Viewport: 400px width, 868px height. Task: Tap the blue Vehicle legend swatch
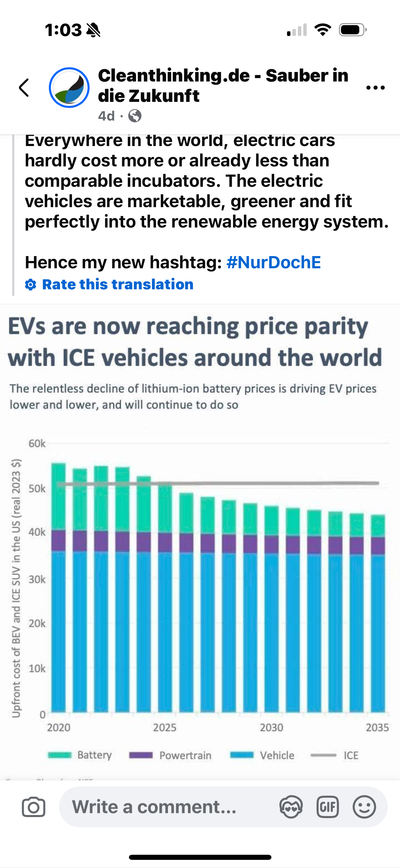tap(242, 755)
